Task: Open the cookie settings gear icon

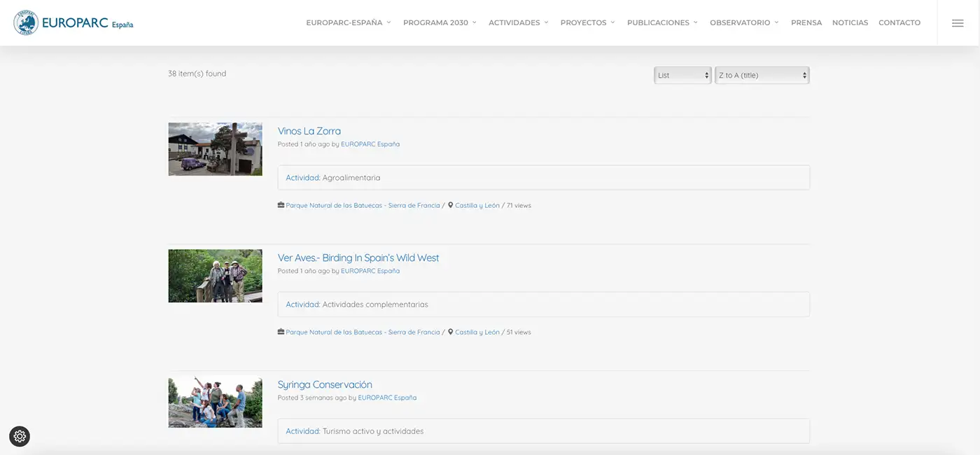Action: point(20,436)
